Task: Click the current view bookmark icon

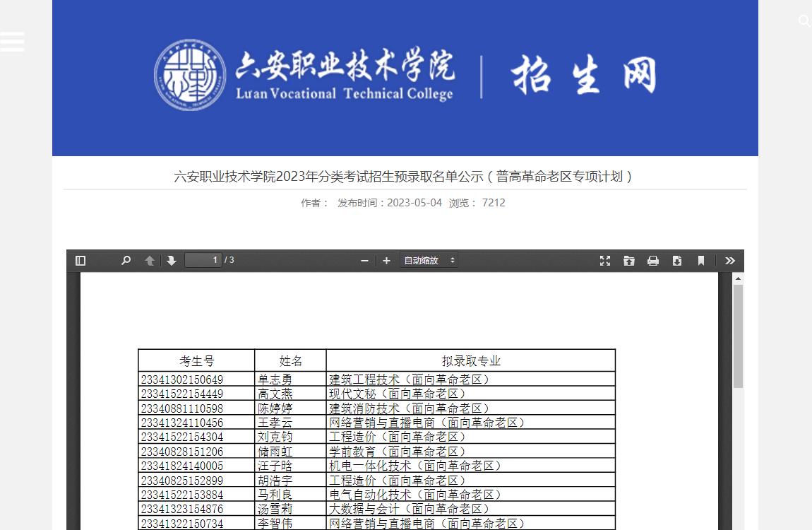Action: (x=700, y=261)
